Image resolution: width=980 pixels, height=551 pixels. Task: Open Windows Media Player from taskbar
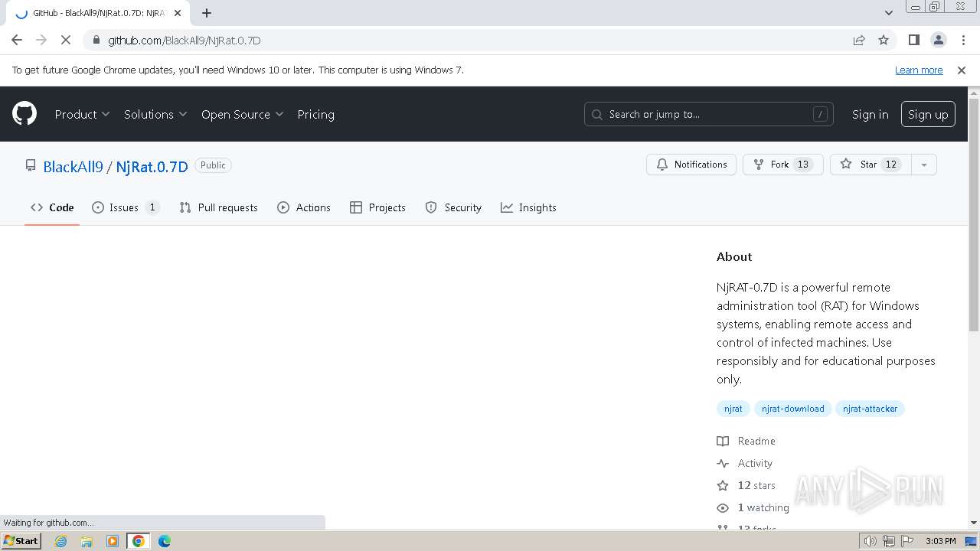(113, 541)
